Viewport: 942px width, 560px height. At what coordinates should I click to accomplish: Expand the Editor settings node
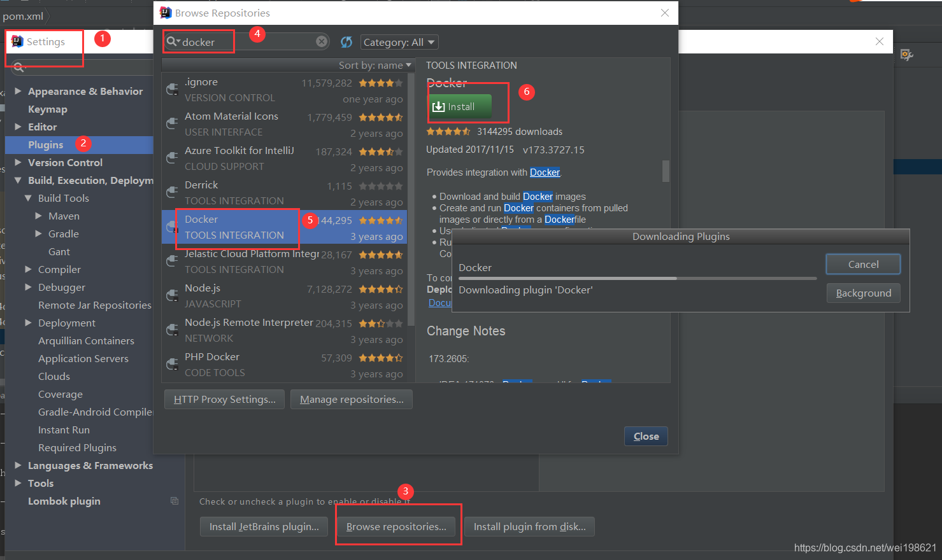pos(18,127)
